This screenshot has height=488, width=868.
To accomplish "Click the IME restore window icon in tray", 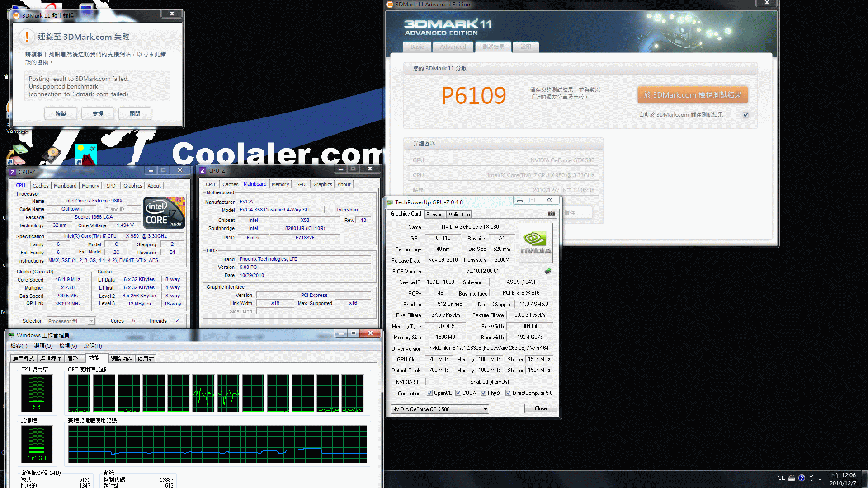I will (x=811, y=476).
